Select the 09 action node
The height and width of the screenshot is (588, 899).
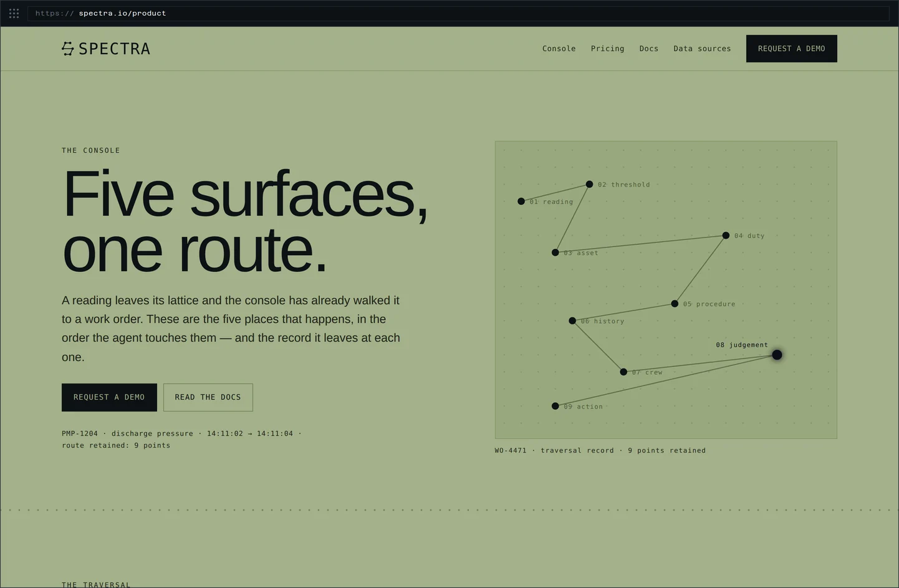[x=555, y=407]
